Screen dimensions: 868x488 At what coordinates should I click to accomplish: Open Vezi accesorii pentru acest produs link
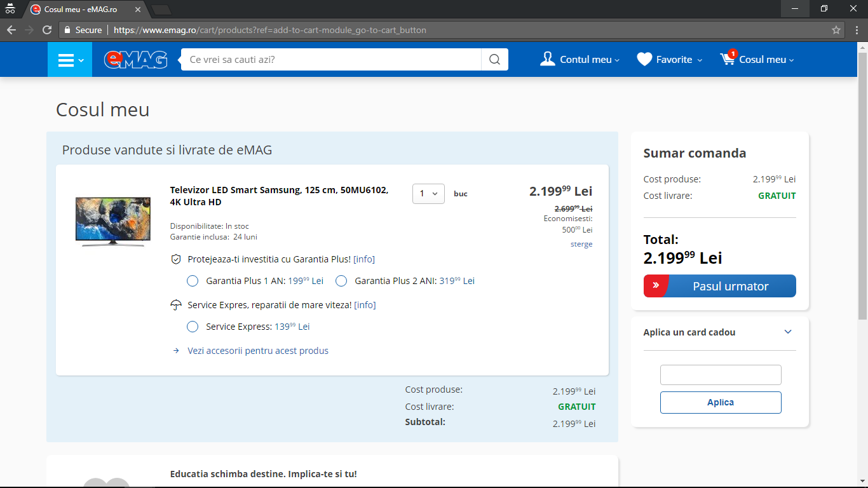(258, 351)
